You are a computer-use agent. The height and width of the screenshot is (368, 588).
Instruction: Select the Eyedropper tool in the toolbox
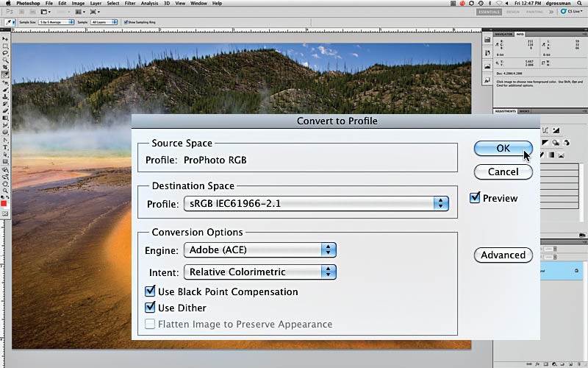point(5,74)
